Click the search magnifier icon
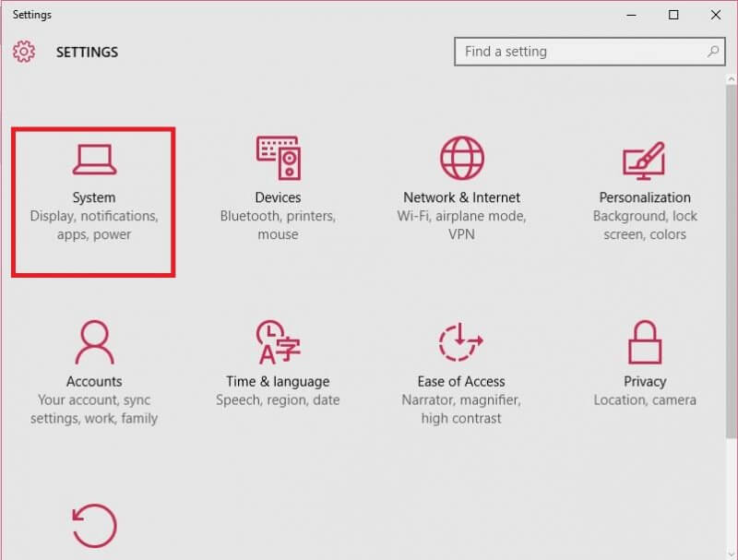This screenshot has height=560, width=738. click(x=713, y=52)
